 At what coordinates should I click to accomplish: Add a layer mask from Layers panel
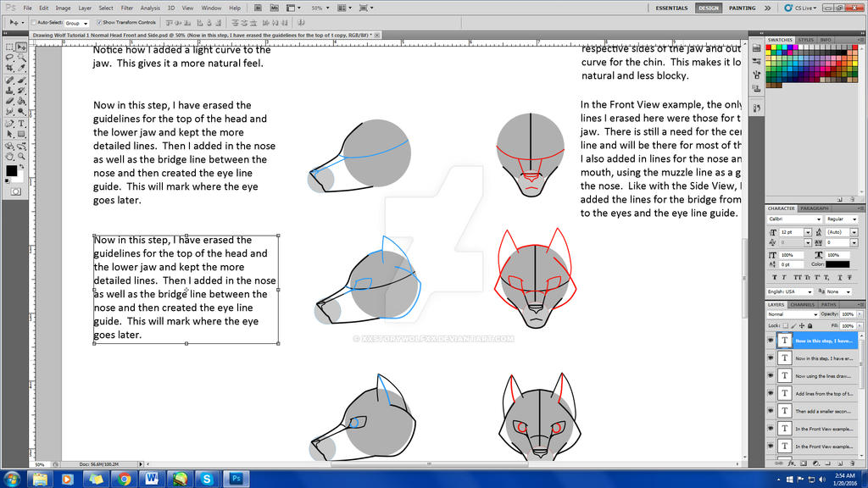pos(804,463)
